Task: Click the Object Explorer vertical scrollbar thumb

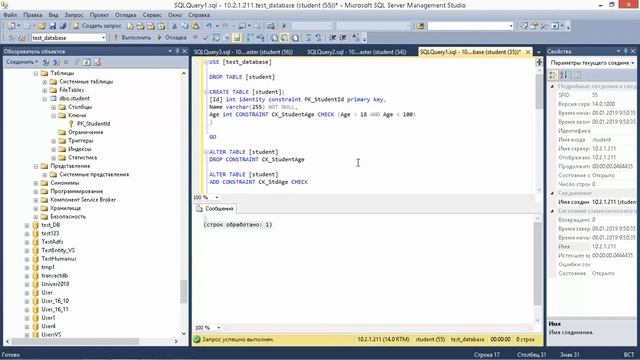Action: (184, 291)
